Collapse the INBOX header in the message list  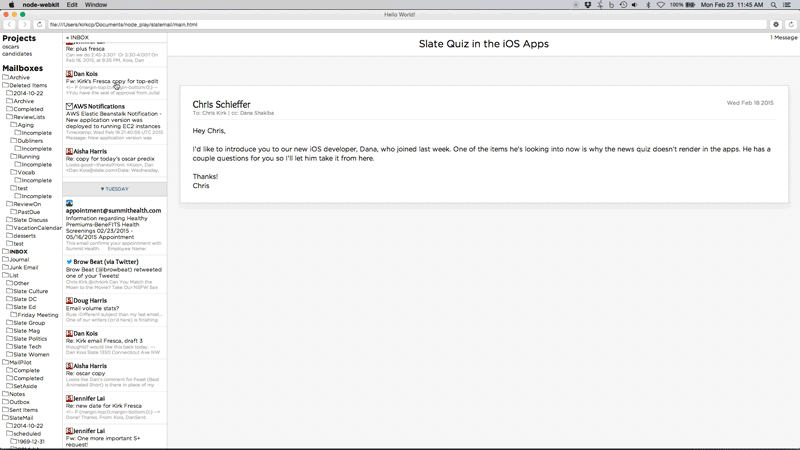78,37
